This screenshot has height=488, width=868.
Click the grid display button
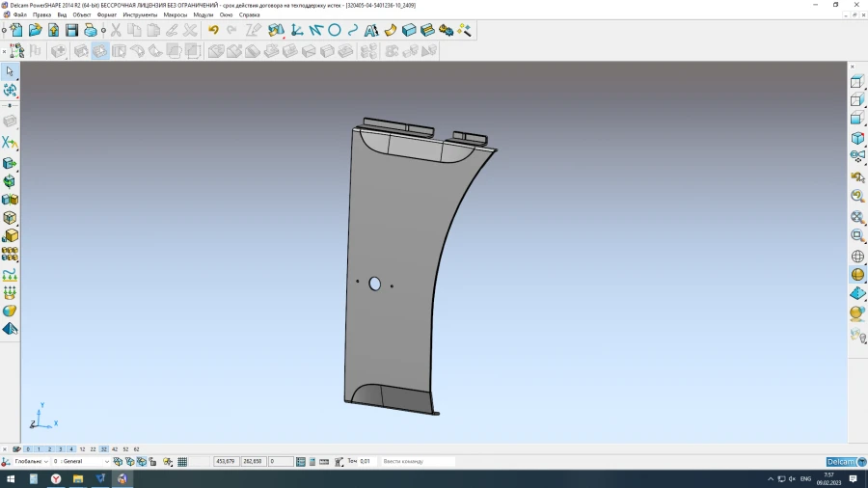pyautogui.click(x=183, y=462)
